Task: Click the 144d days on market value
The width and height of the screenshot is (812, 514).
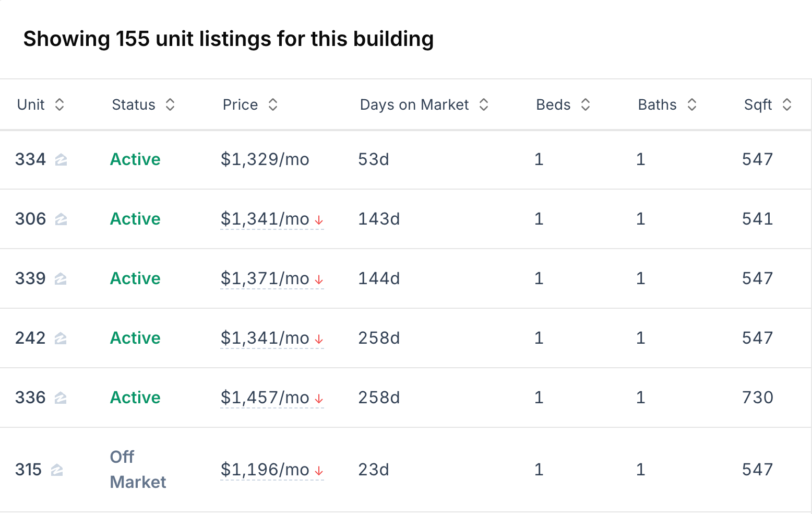Action: click(x=379, y=278)
